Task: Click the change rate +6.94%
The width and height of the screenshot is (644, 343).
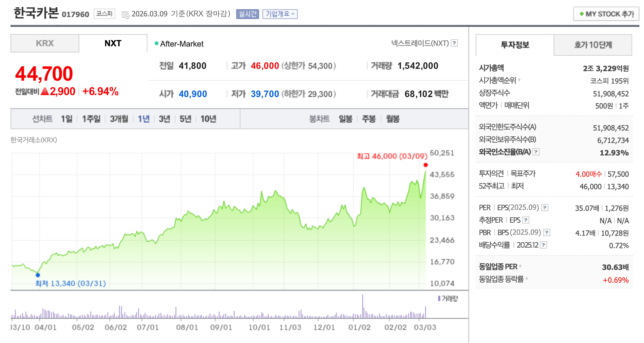Action: pos(100,91)
